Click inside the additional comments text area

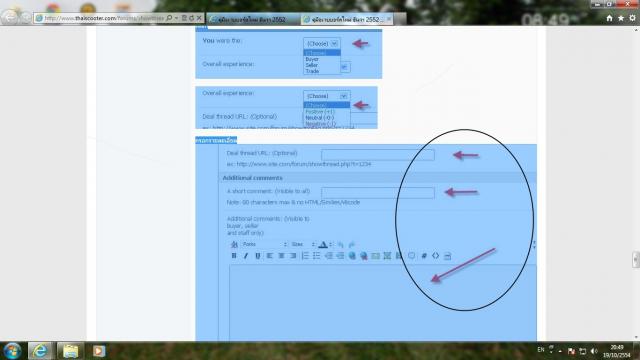tap(382, 302)
